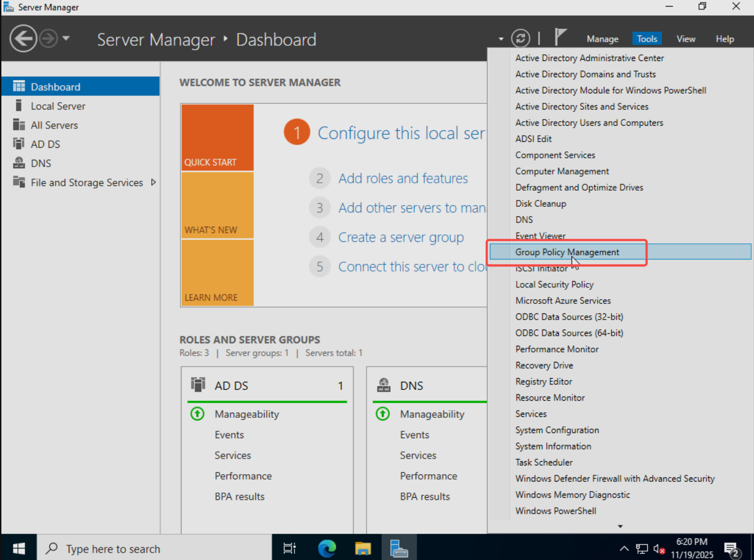Open Events in AD DS tile
The width and height of the screenshot is (754, 560).
[x=229, y=434]
